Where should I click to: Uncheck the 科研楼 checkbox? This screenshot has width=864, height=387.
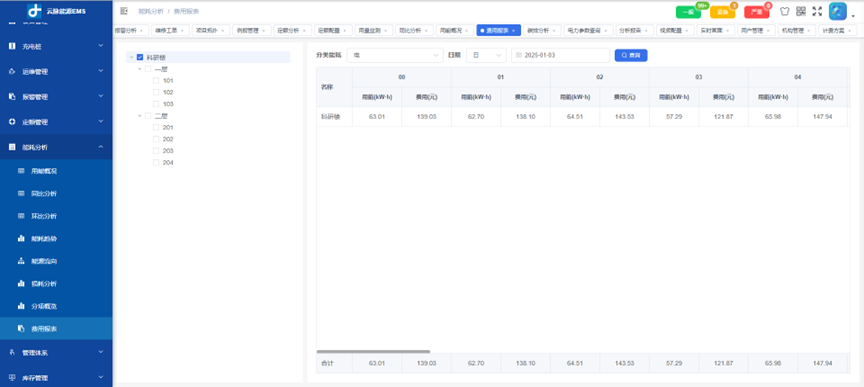140,57
